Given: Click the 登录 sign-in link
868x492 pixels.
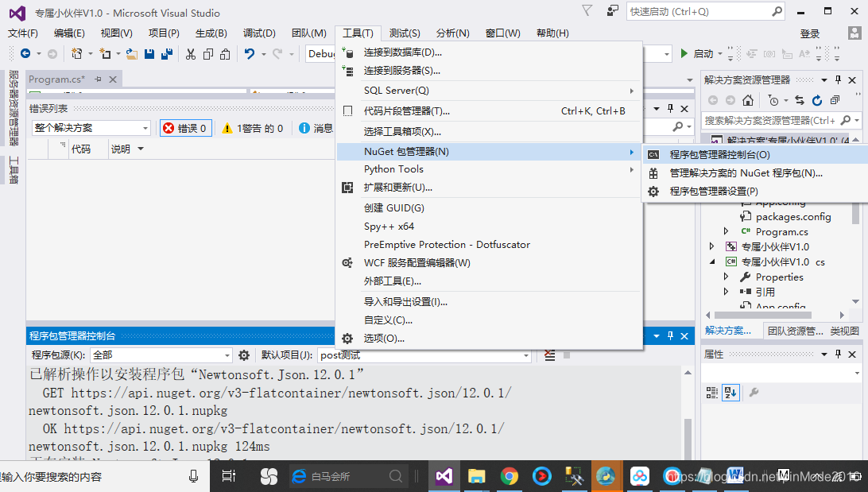Looking at the screenshot, I should point(809,33).
